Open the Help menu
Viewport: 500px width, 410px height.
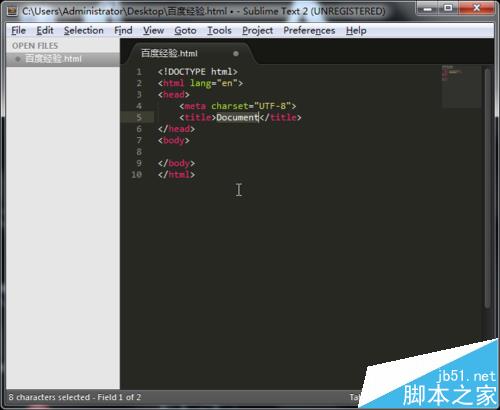(356, 31)
